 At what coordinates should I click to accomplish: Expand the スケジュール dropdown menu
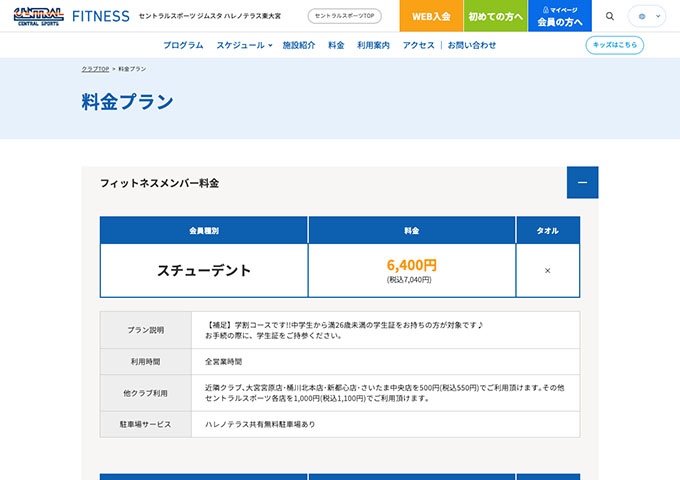244,46
